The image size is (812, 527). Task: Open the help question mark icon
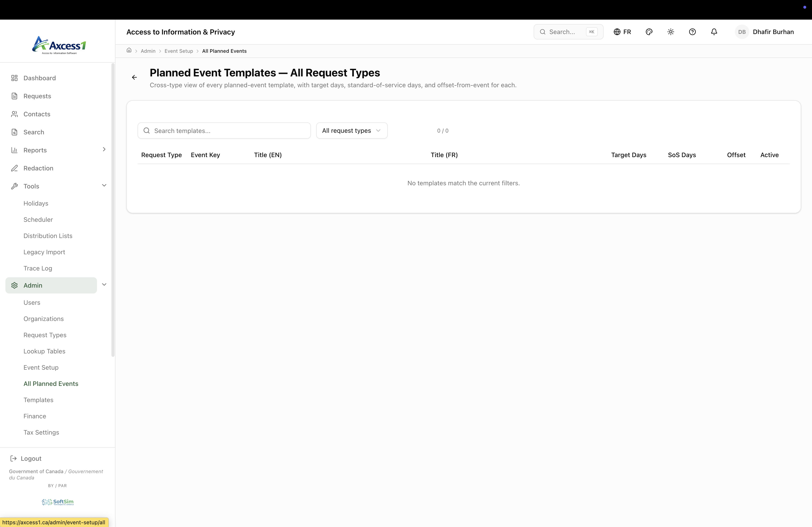692,32
